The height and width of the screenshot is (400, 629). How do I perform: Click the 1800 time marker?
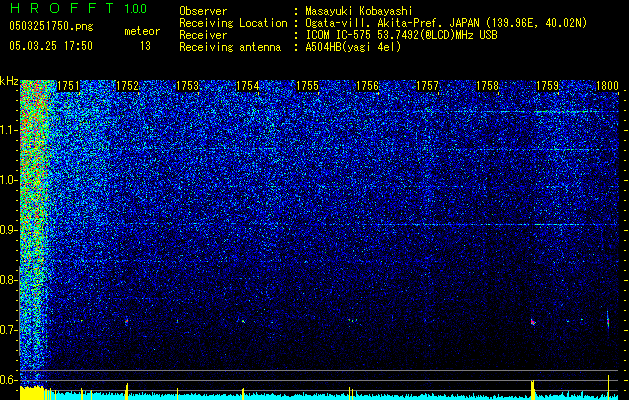pos(607,86)
